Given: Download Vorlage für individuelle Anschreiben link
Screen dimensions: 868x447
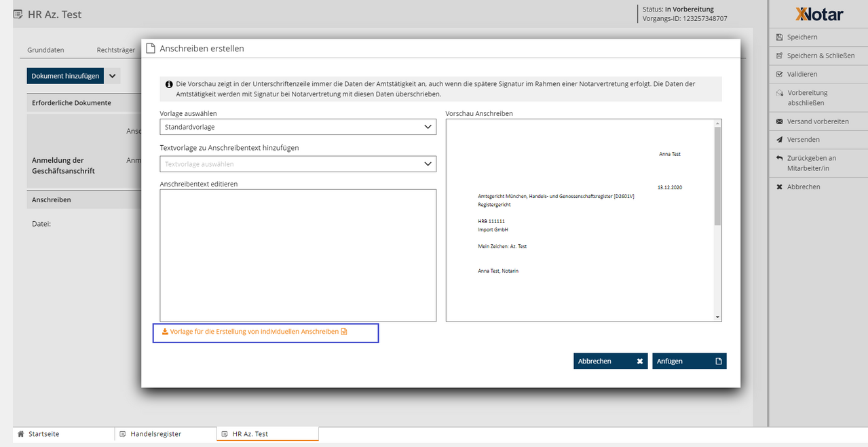Looking at the screenshot, I should click(254, 332).
